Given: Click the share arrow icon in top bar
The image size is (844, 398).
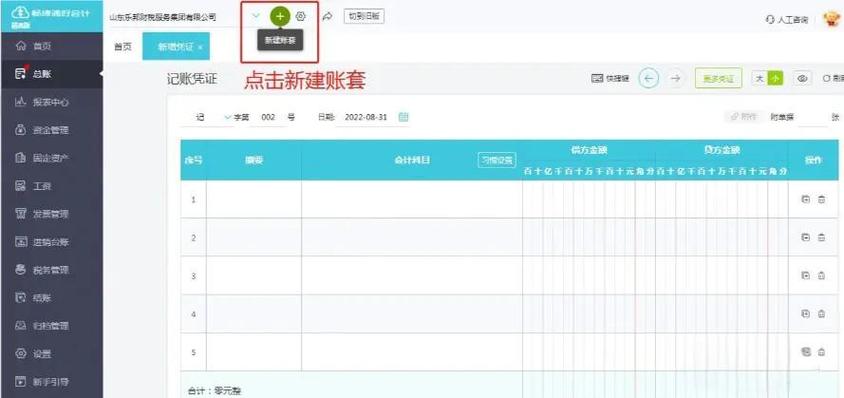Looking at the screenshot, I should point(327,17).
